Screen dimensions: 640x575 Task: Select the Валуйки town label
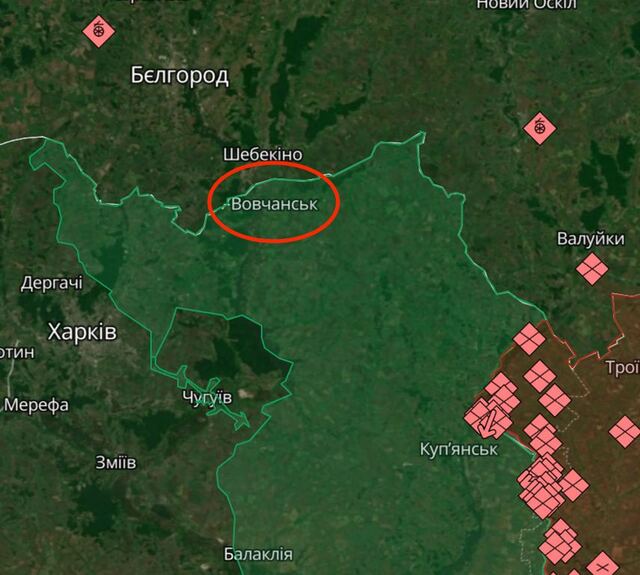pos(591,239)
